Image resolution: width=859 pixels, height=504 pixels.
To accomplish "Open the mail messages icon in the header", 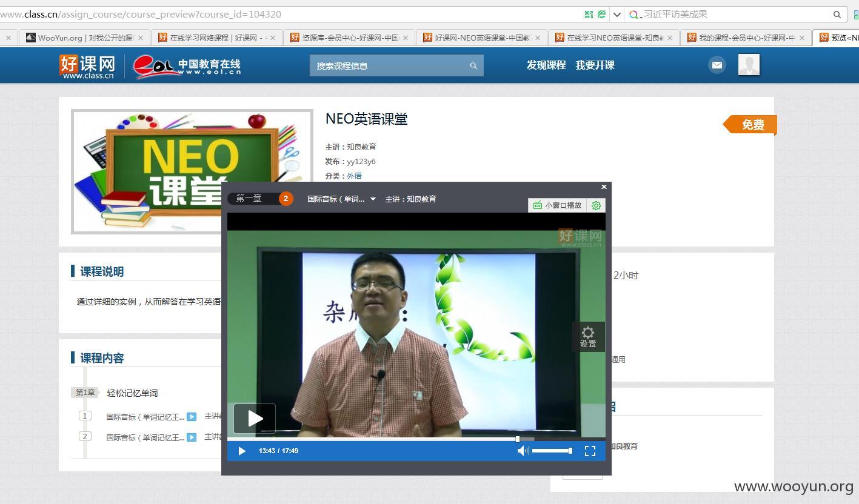I will pos(717,65).
